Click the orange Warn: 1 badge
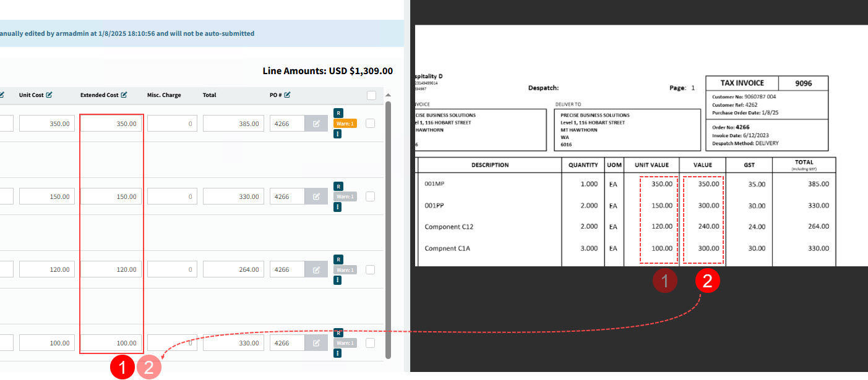Image resolution: width=868 pixels, height=380 pixels. click(345, 124)
